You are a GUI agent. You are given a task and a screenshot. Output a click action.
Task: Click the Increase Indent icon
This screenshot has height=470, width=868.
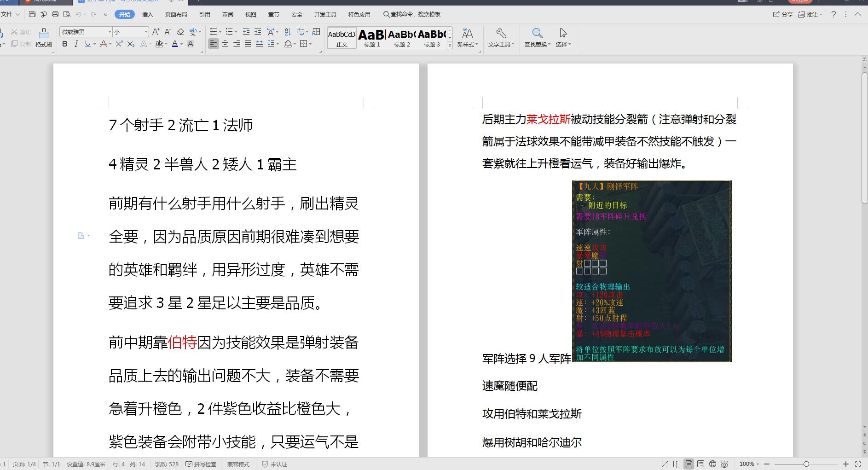[258, 32]
